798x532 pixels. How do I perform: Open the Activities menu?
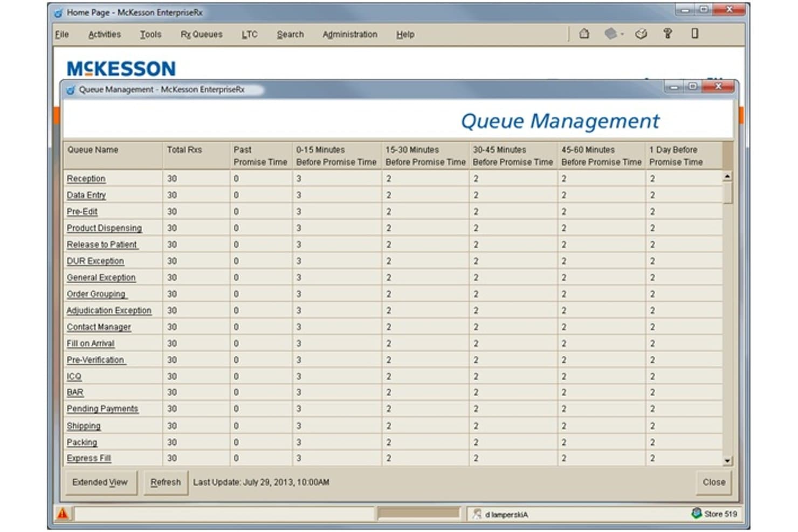coord(105,34)
